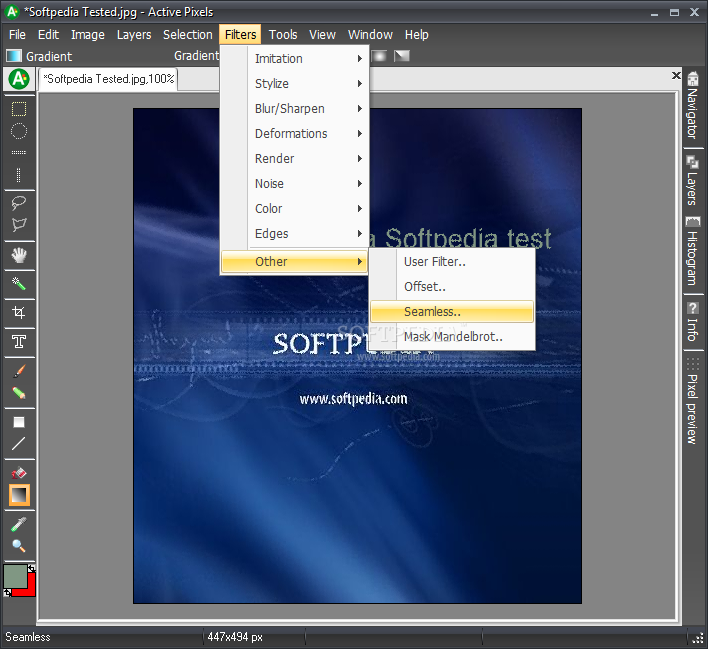Open the Other filters submenu
708x649 pixels.
point(294,261)
